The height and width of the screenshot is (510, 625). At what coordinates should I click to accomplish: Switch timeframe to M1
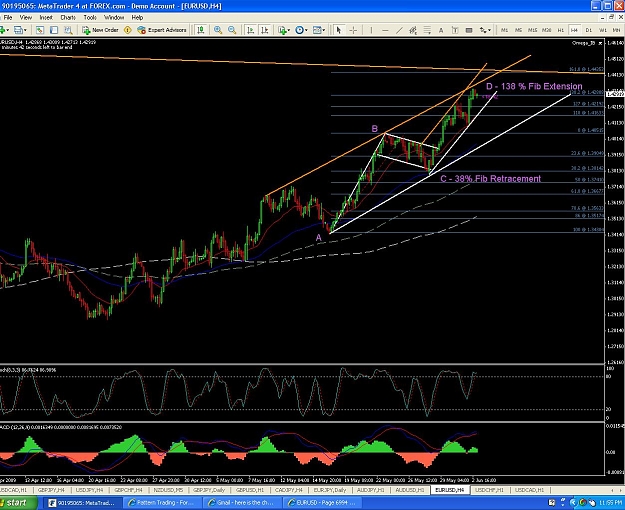click(504, 30)
